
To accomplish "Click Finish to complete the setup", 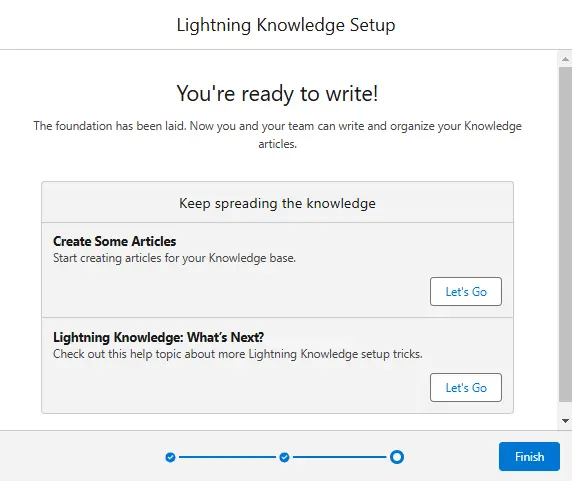I will pos(529,457).
